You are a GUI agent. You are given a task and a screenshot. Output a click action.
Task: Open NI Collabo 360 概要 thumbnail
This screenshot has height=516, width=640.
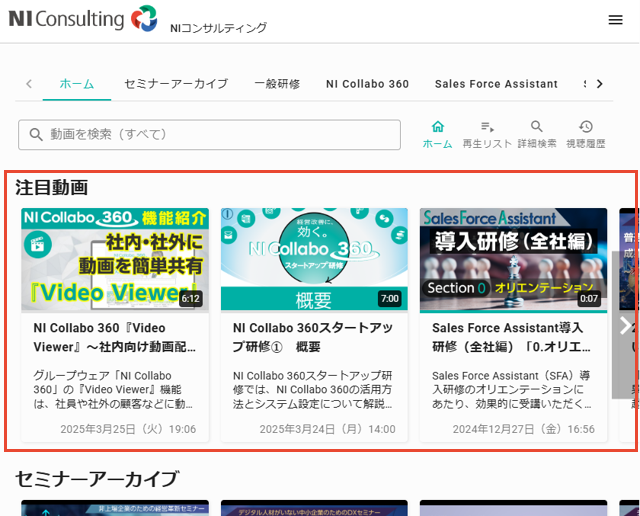(314, 260)
